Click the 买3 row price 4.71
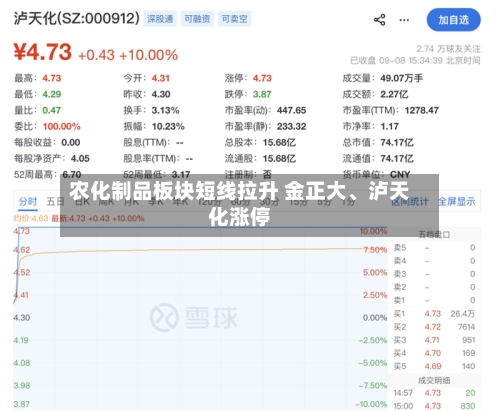Image resolution: width=500 pixels, height=411 pixels. 432,340
